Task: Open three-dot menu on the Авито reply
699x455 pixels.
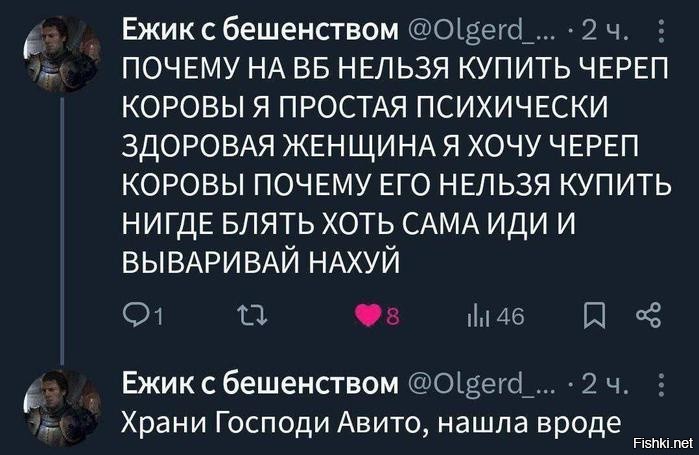Action: pyautogui.click(x=666, y=382)
